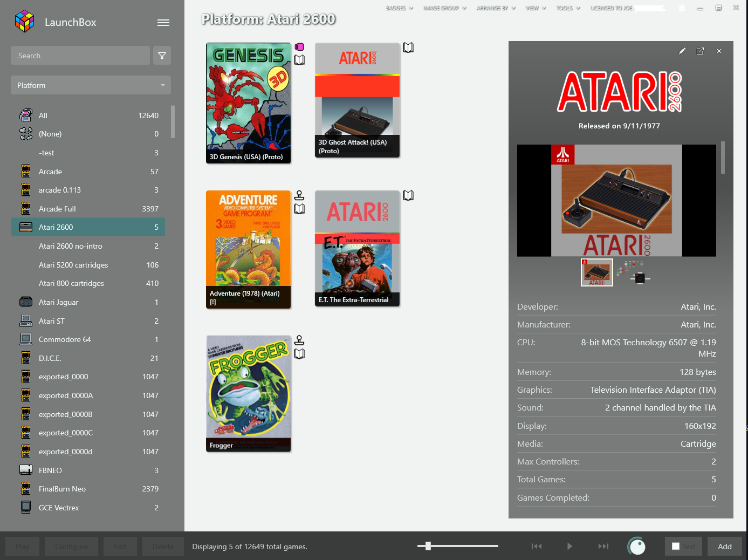Click the joystick badge on Adventure
This screenshot has width=748, height=560.
[299, 195]
